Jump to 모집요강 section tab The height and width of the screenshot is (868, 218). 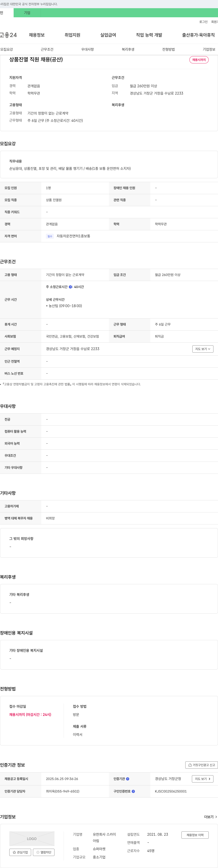(x=7, y=49)
